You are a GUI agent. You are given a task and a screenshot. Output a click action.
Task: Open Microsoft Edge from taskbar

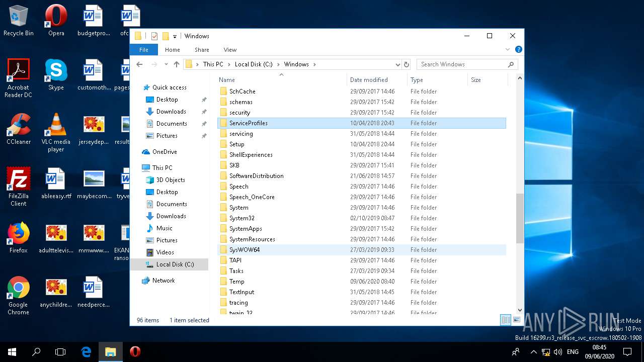[86, 352]
